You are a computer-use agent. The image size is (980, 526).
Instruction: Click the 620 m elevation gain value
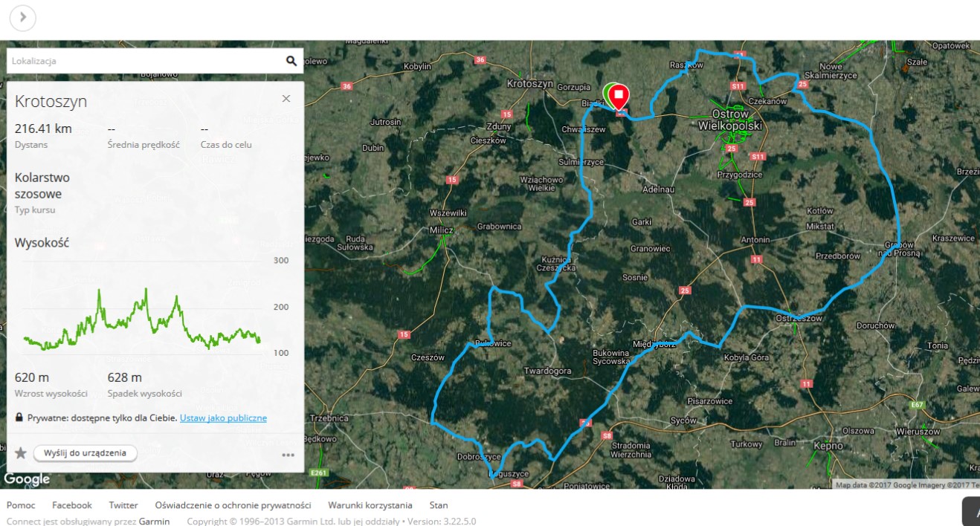pos(32,377)
